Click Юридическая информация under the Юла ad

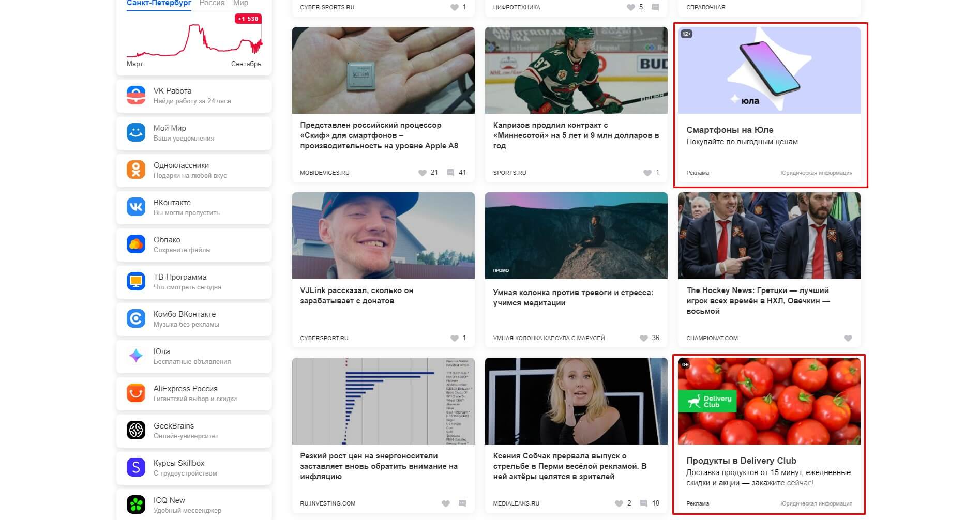pos(816,173)
